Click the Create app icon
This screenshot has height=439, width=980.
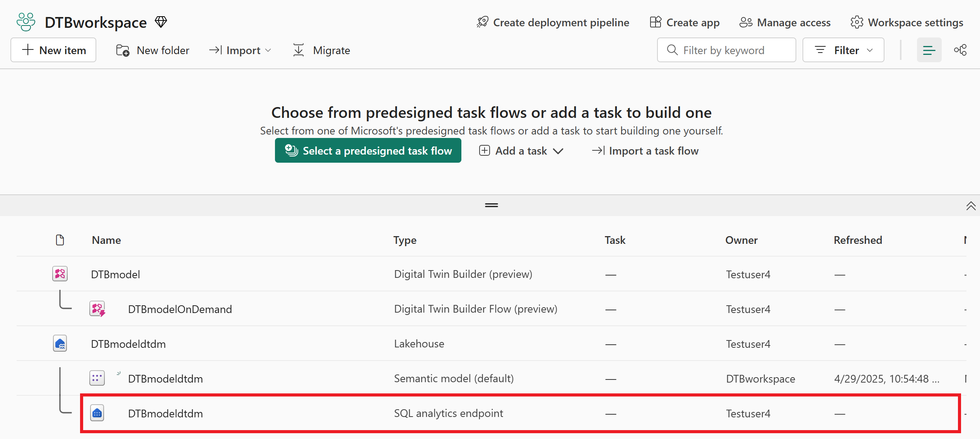click(x=656, y=22)
